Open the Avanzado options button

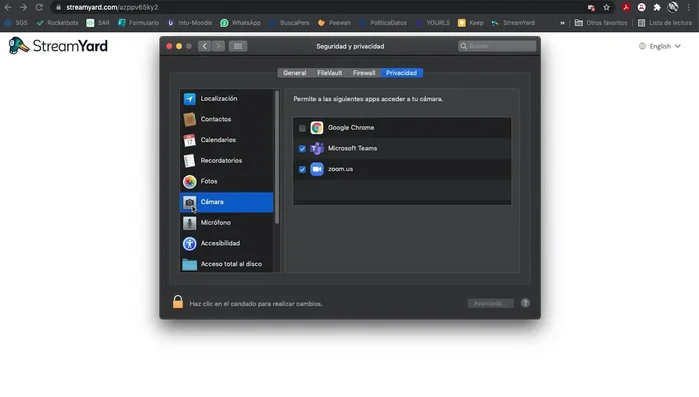490,303
